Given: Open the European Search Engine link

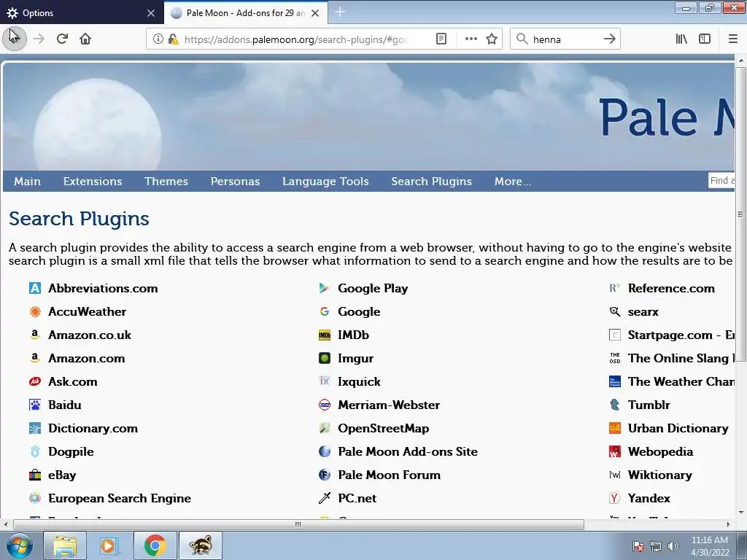Looking at the screenshot, I should coord(120,498).
